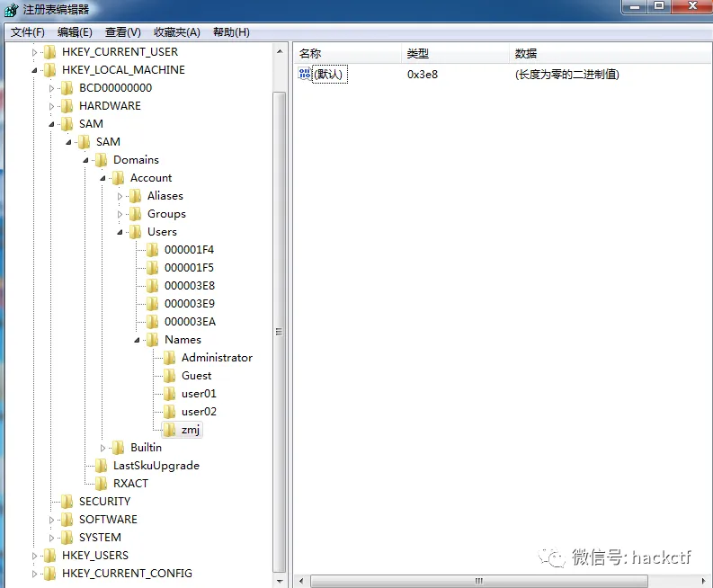The height and width of the screenshot is (588, 713).
Task: Open the 文件(F) menu
Action: pyautogui.click(x=28, y=32)
